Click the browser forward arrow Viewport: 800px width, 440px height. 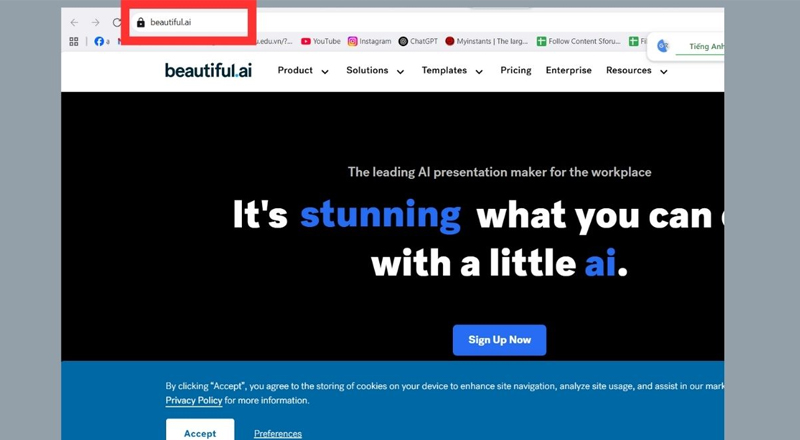95,22
